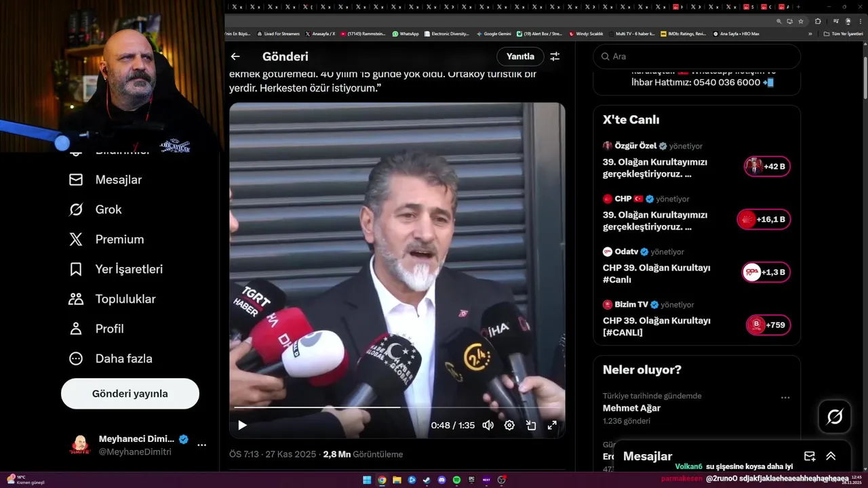This screenshot has width=868, height=488.
Task: Seek along the video progress bar
Action: (x=397, y=407)
